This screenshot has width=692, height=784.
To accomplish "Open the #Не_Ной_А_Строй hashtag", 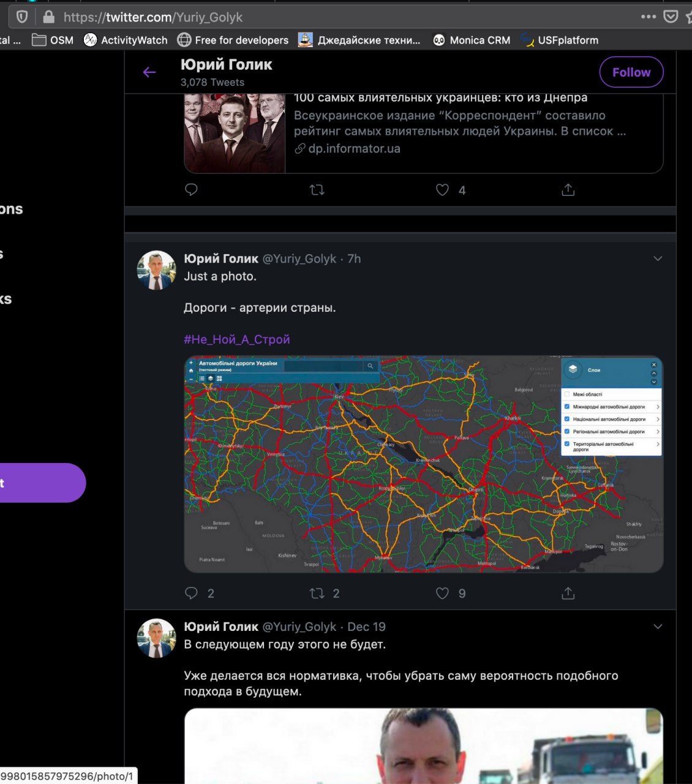I will coord(237,339).
